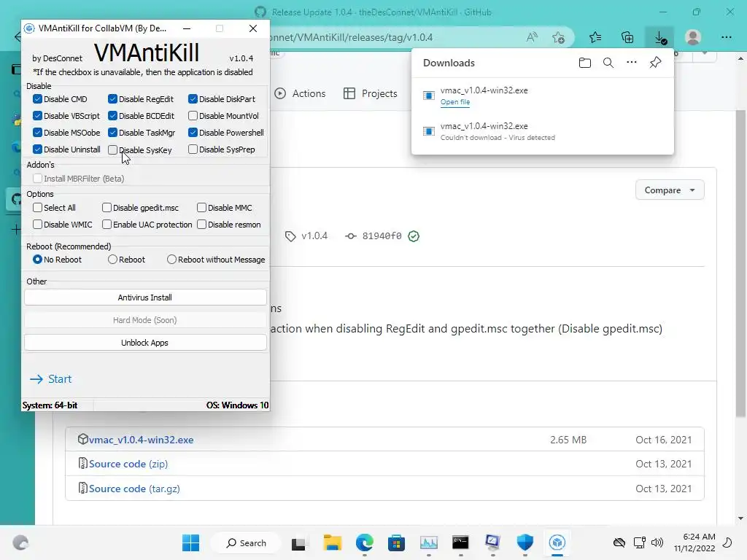Download Source code (tar.gz)

pyautogui.click(x=134, y=489)
